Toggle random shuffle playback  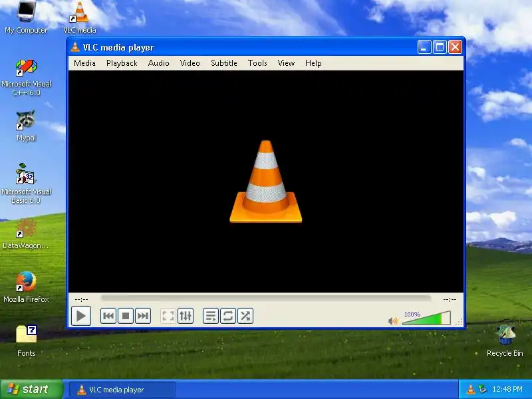point(245,316)
